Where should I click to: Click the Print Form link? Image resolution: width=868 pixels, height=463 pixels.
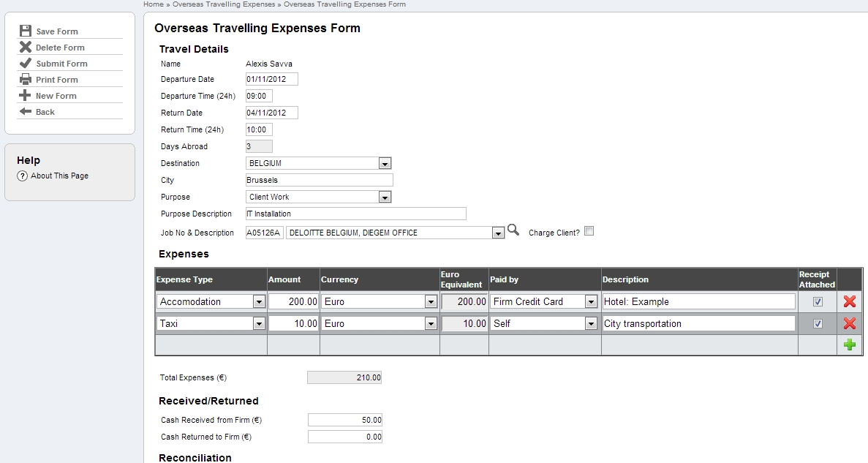[57, 80]
